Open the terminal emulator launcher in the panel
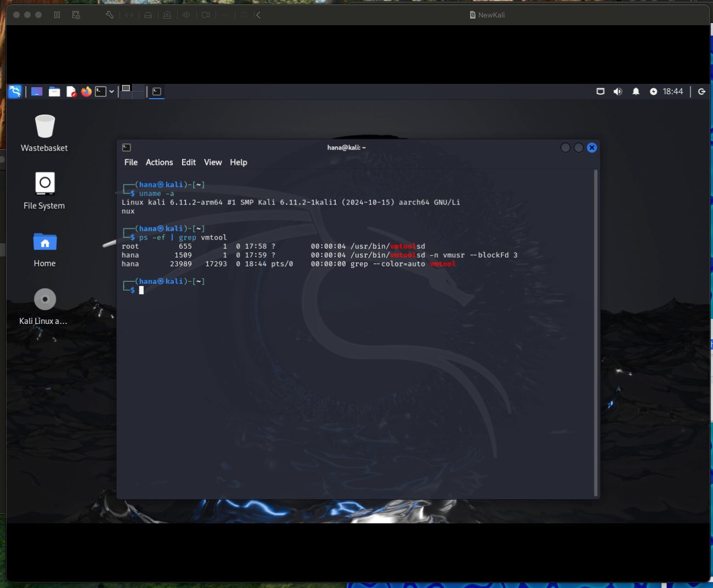The image size is (713, 588). pos(100,92)
